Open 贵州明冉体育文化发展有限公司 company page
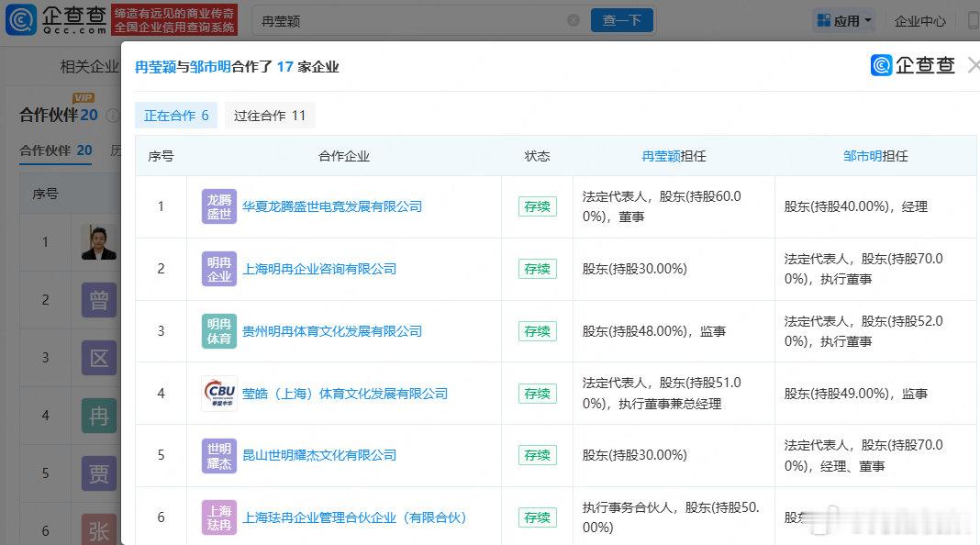Viewport: 980px width, 545px height. click(x=332, y=331)
